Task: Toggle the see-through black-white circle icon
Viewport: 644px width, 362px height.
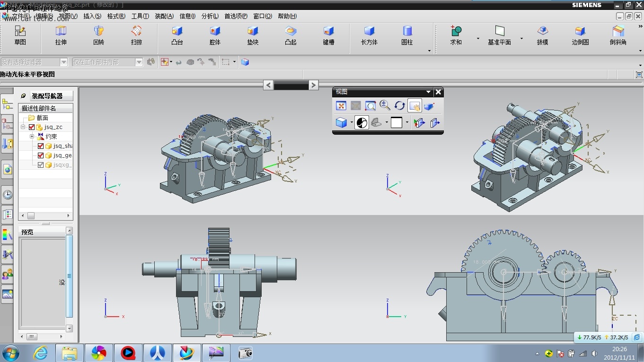Action: point(362,123)
